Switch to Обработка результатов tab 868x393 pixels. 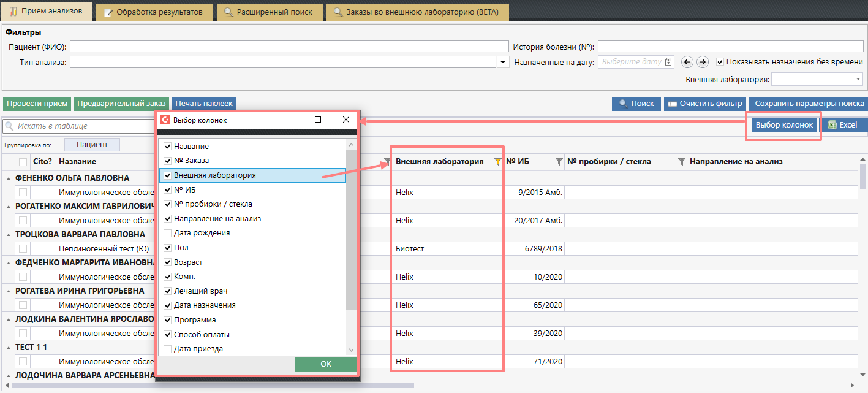(154, 12)
